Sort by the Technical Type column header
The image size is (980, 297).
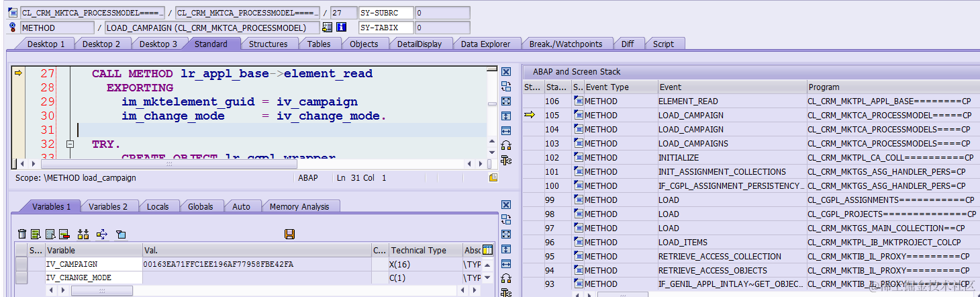[426, 250]
